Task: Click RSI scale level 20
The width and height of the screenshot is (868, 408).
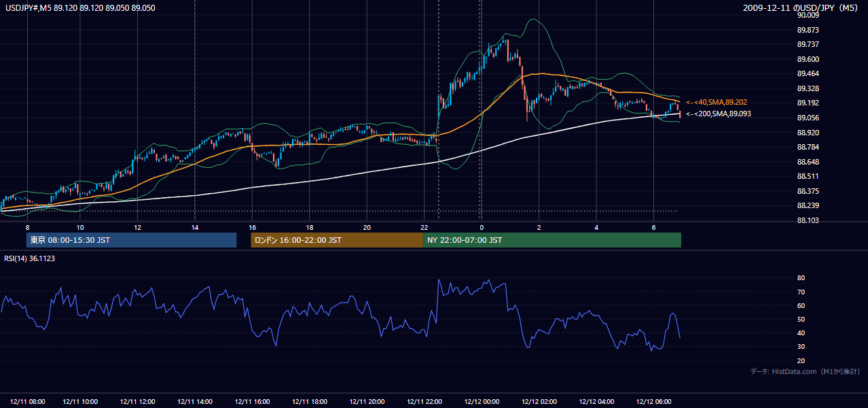Action: 801,360
